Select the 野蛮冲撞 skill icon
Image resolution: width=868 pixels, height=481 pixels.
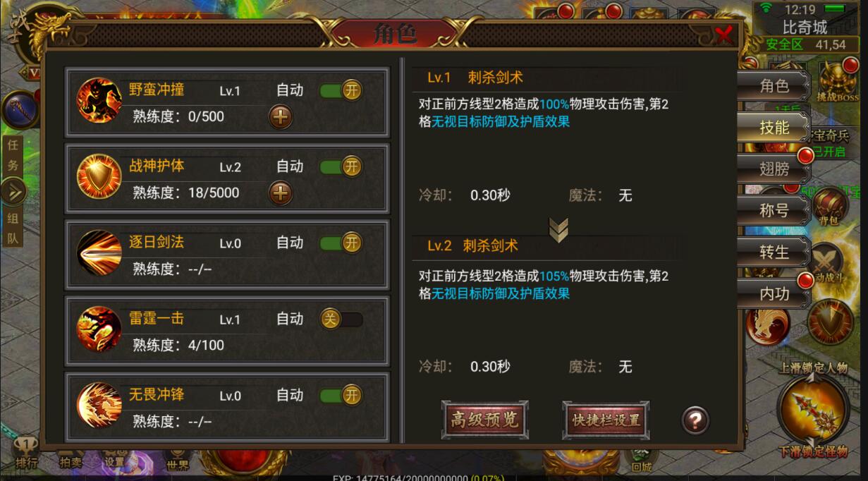pos(99,100)
